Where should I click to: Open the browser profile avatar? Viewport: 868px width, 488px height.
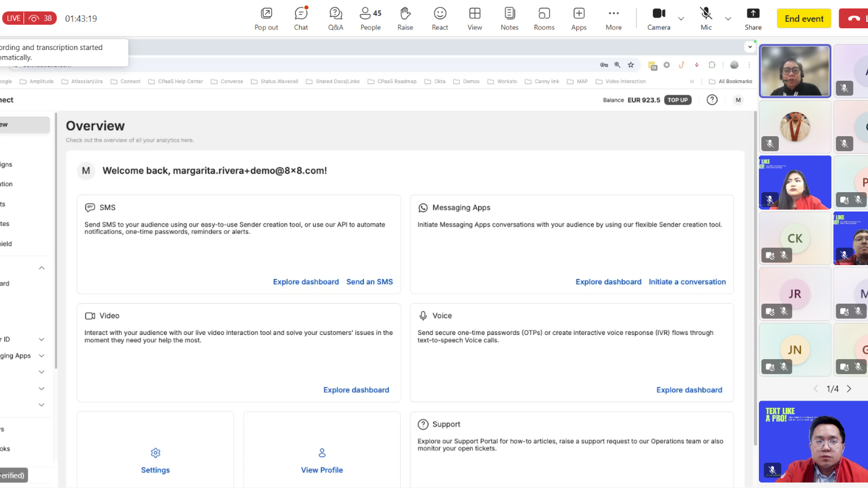734,65
